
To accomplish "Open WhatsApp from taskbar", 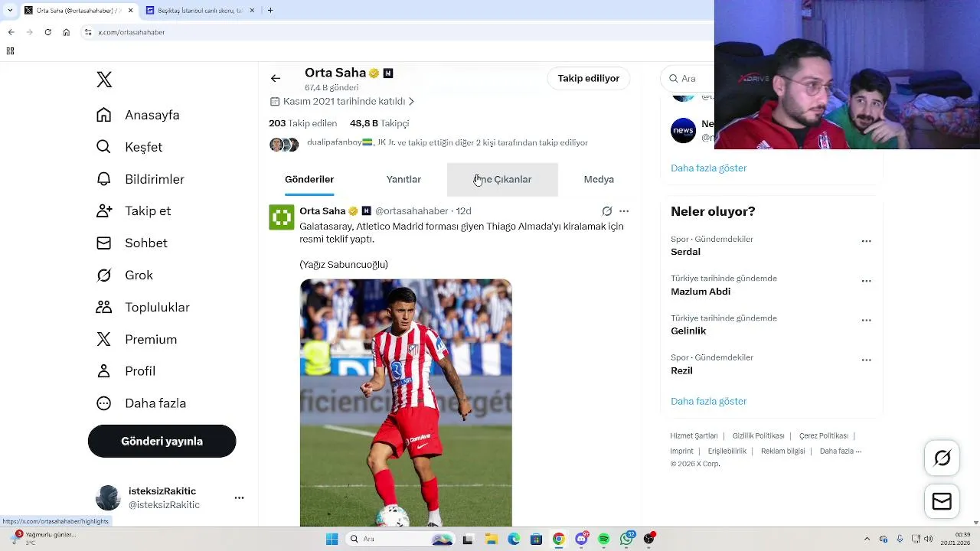I will pyautogui.click(x=627, y=540).
